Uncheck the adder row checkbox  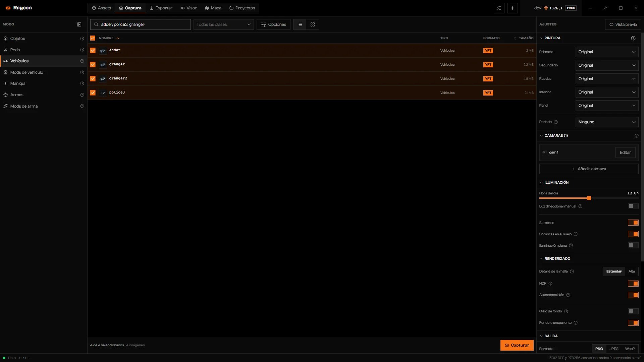93,51
